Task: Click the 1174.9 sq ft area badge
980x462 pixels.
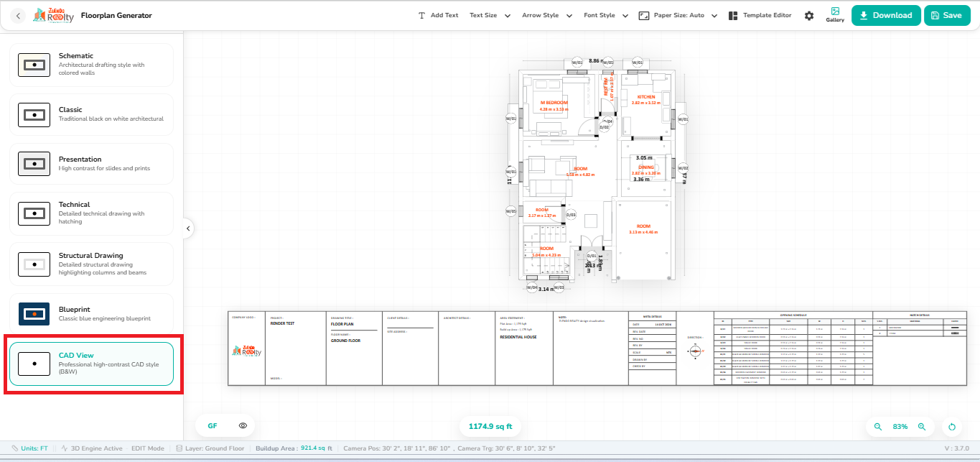Action: [490, 426]
